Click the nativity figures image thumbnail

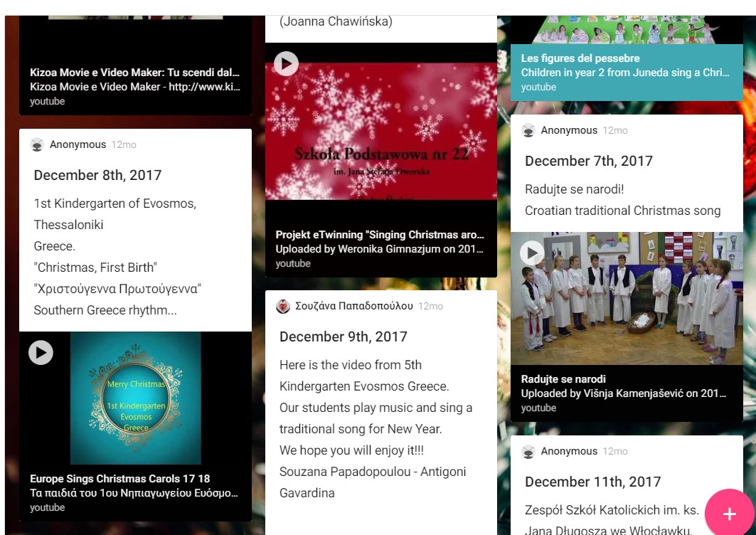627,30
